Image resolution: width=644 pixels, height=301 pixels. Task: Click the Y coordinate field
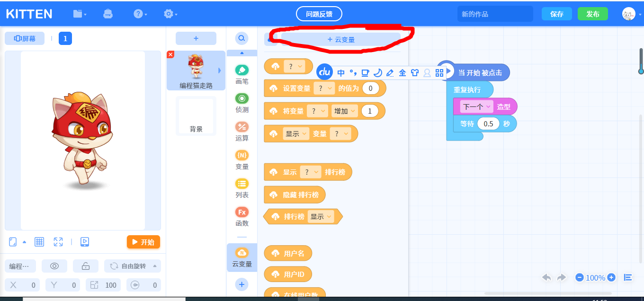(x=63, y=285)
